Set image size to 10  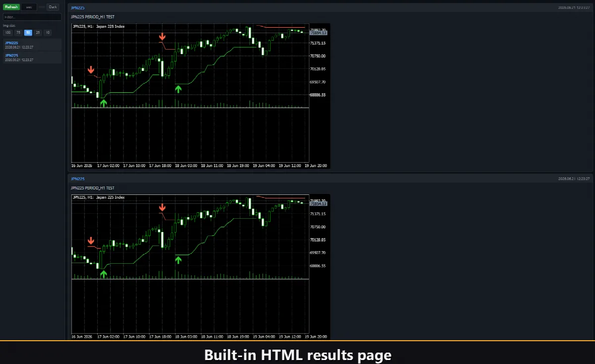[48, 33]
